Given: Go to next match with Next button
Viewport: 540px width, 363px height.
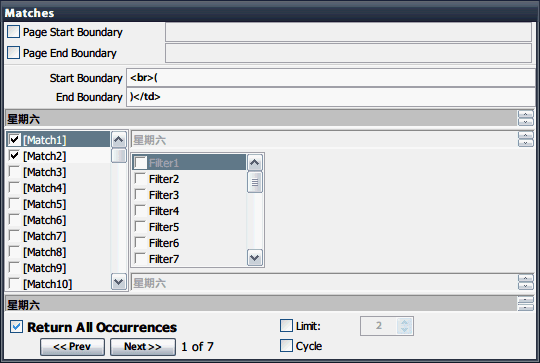Looking at the screenshot, I should (143, 346).
